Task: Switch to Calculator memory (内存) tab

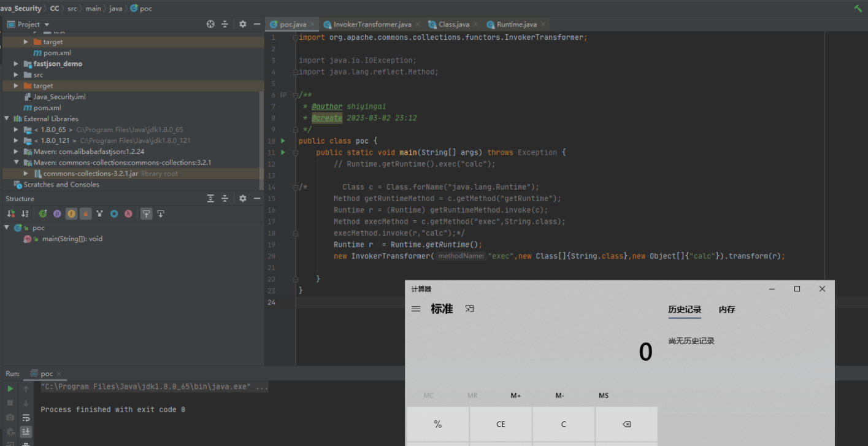Action: (727, 310)
